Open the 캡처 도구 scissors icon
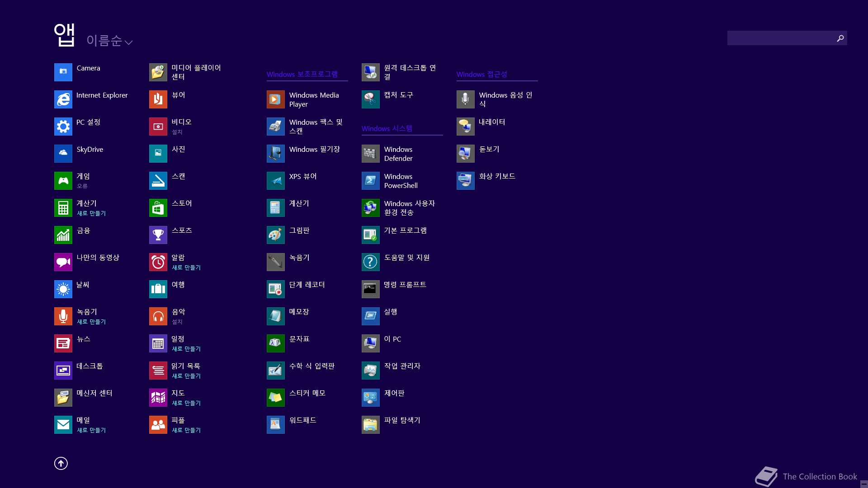This screenshot has width=868, height=488. (371, 99)
